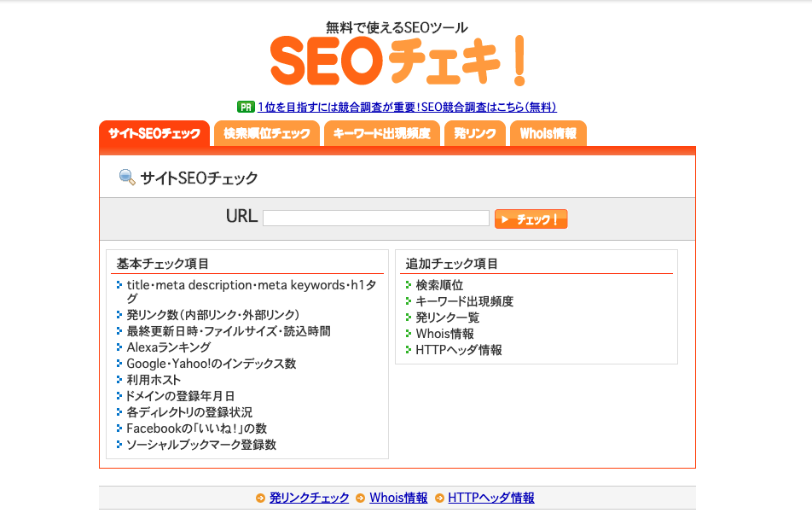Click the サイトSEOチェック panel heading text

coord(199,178)
